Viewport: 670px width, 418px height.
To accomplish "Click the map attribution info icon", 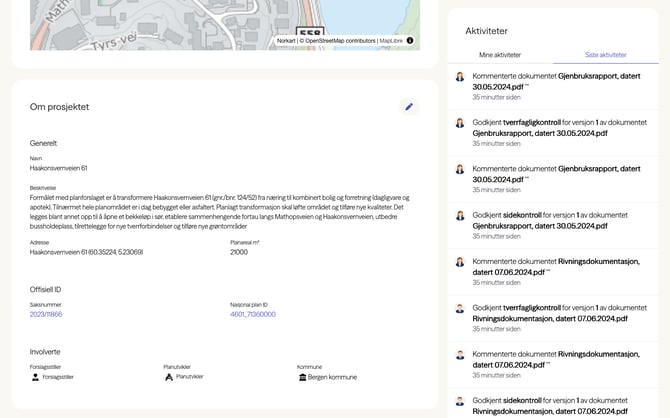I will pyautogui.click(x=410, y=40).
